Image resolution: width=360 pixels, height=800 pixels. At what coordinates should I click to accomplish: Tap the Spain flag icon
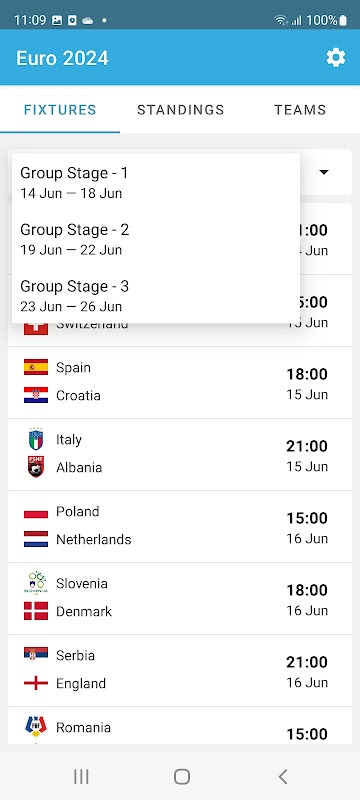coord(36,367)
